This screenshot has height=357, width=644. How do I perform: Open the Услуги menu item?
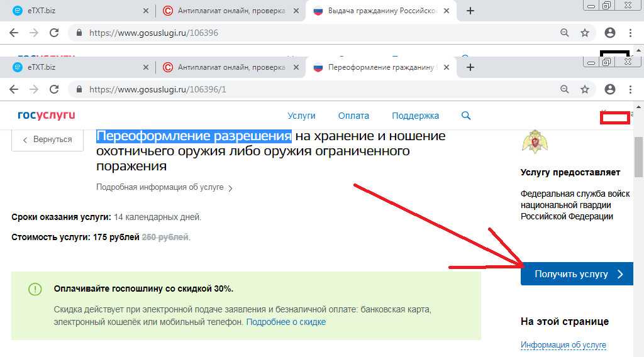pyautogui.click(x=301, y=116)
